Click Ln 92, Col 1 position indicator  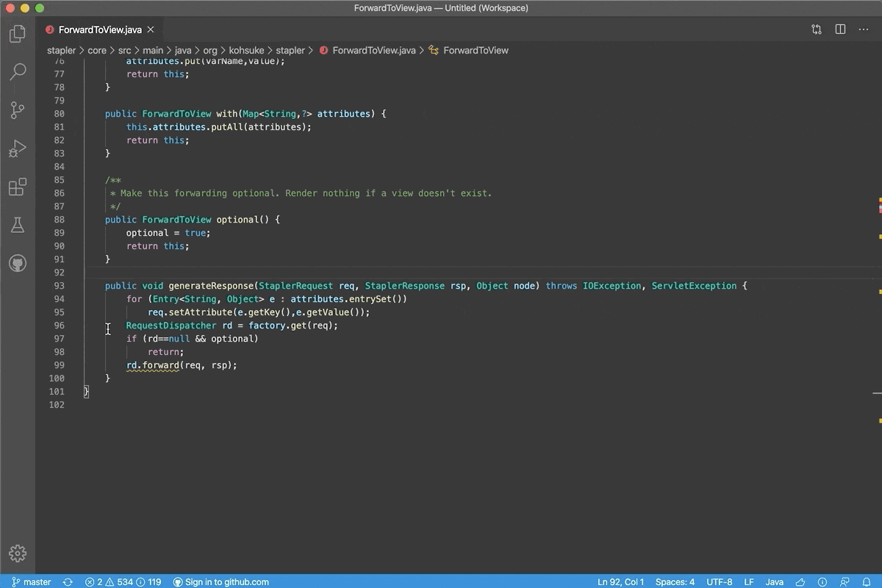click(x=620, y=582)
